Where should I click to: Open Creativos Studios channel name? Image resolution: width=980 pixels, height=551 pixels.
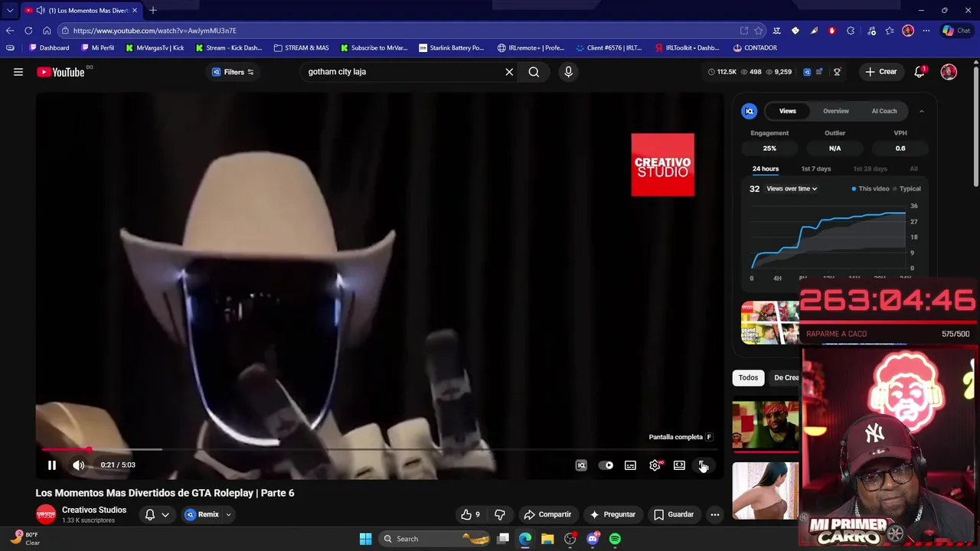pos(94,510)
